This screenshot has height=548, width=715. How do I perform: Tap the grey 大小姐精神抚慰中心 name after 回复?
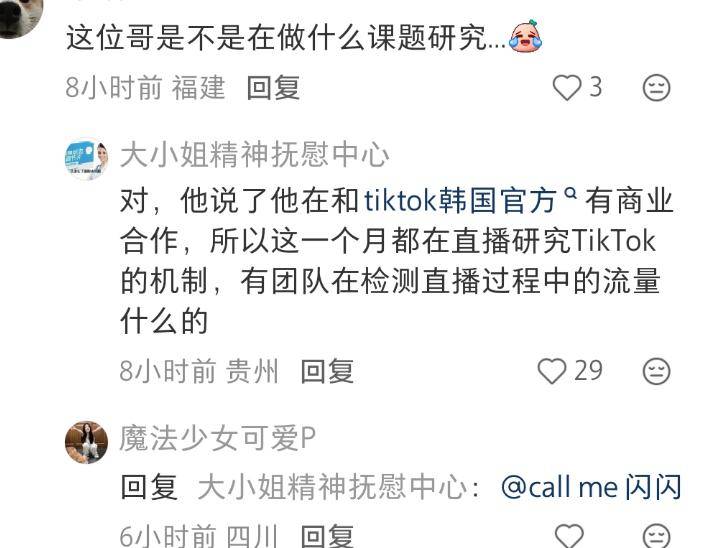[x=332, y=487]
